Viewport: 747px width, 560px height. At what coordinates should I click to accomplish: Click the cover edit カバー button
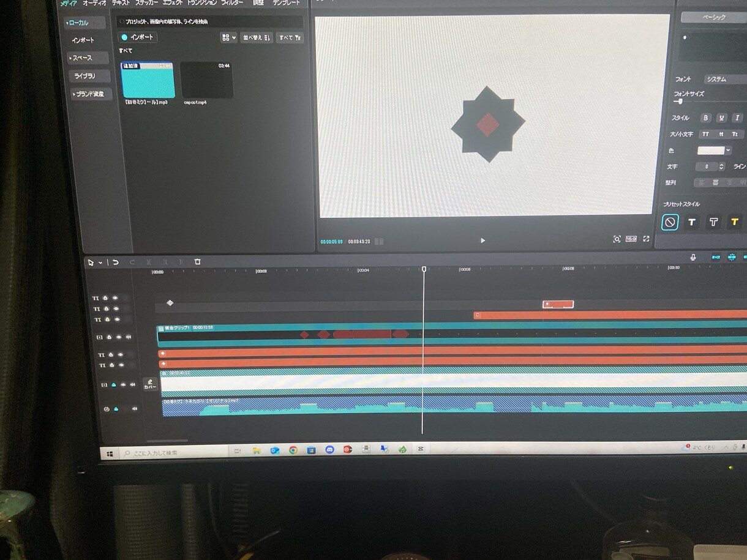coord(150,384)
